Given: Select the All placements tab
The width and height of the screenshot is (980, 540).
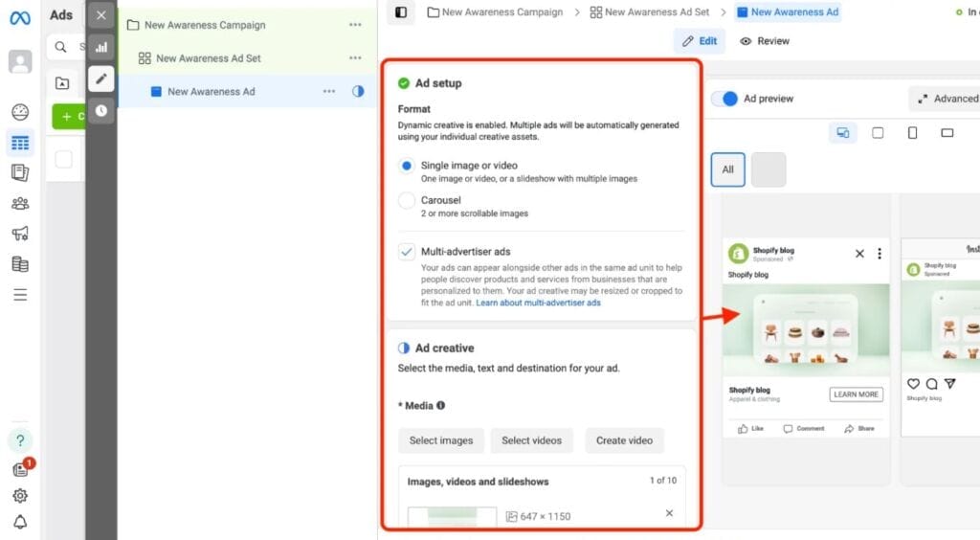Looking at the screenshot, I should pos(727,169).
